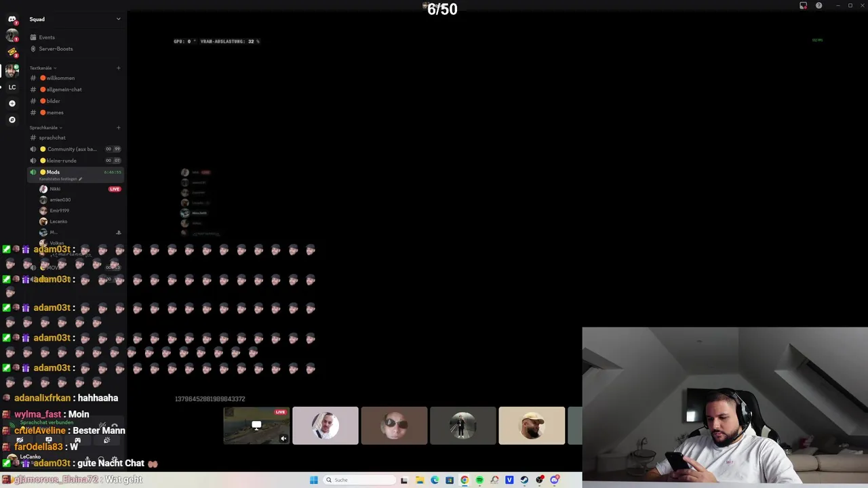Select the standing figure avatar tile
The image size is (868, 488).
[463, 426]
